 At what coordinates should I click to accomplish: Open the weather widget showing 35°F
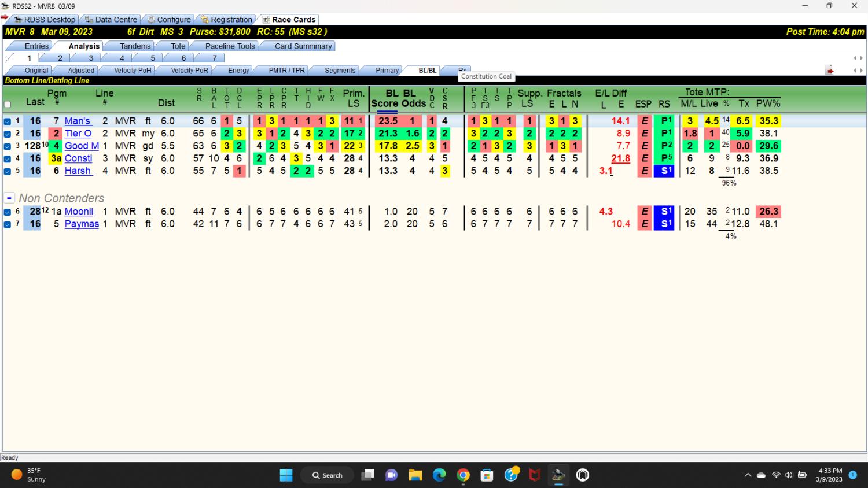[x=29, y=475]
